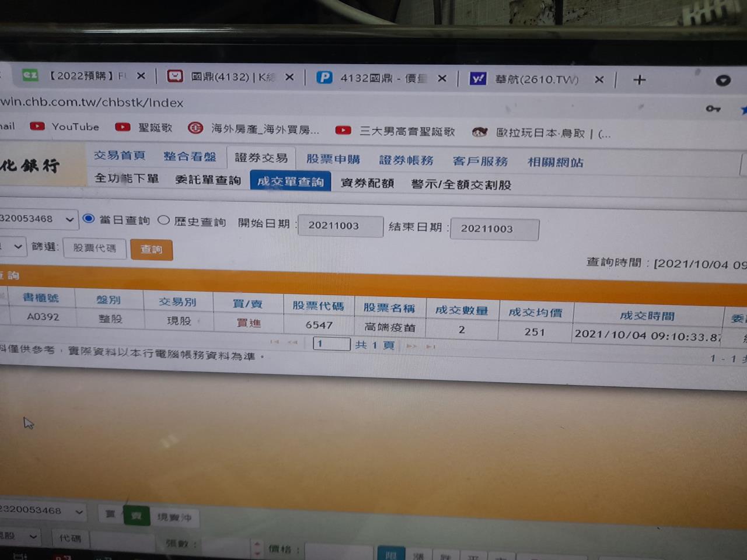Click the 開始日期 input field
The image size is (747, 560).
[340, 226]
